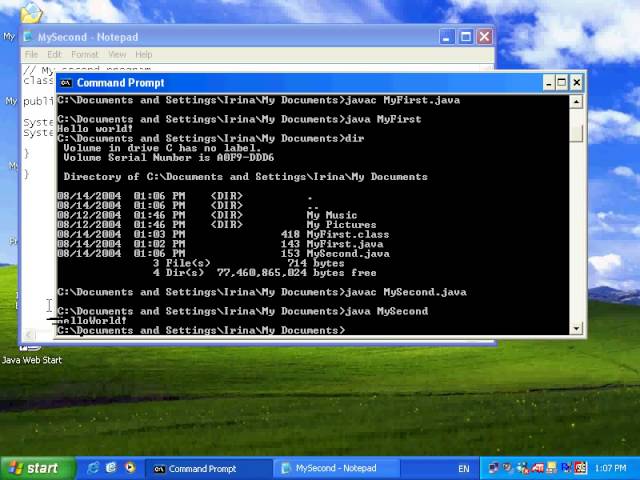Click 'Volume Serial Number is A0F9-DDD6' line

point(169,158)
